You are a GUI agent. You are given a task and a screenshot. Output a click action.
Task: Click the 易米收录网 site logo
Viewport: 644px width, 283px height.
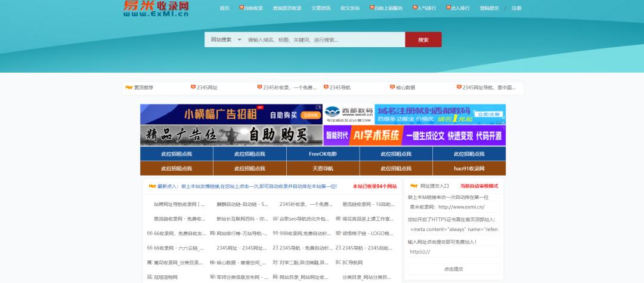tap(156, 8)
